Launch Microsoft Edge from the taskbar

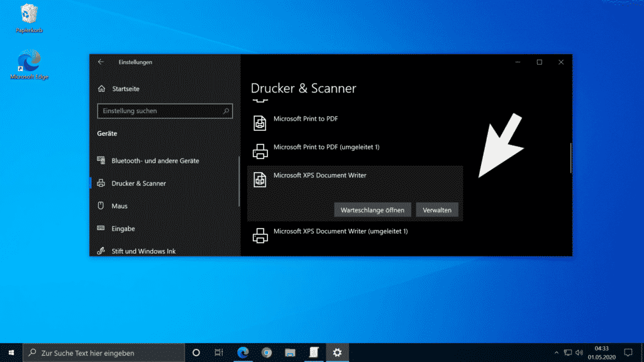(243, 353)
